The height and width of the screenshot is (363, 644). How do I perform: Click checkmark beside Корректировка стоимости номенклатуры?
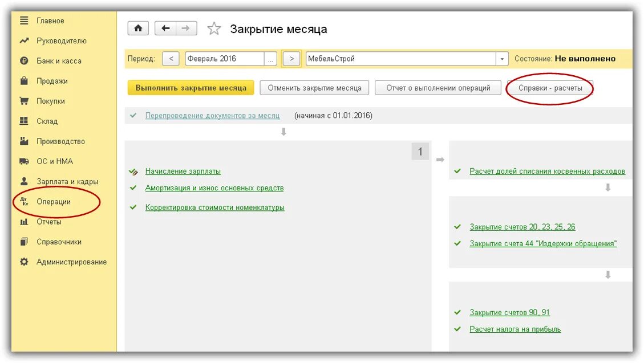(x=133, y=207)
